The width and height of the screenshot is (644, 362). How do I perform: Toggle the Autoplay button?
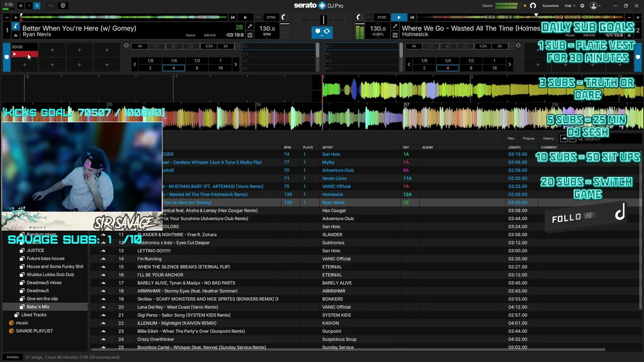13,357
